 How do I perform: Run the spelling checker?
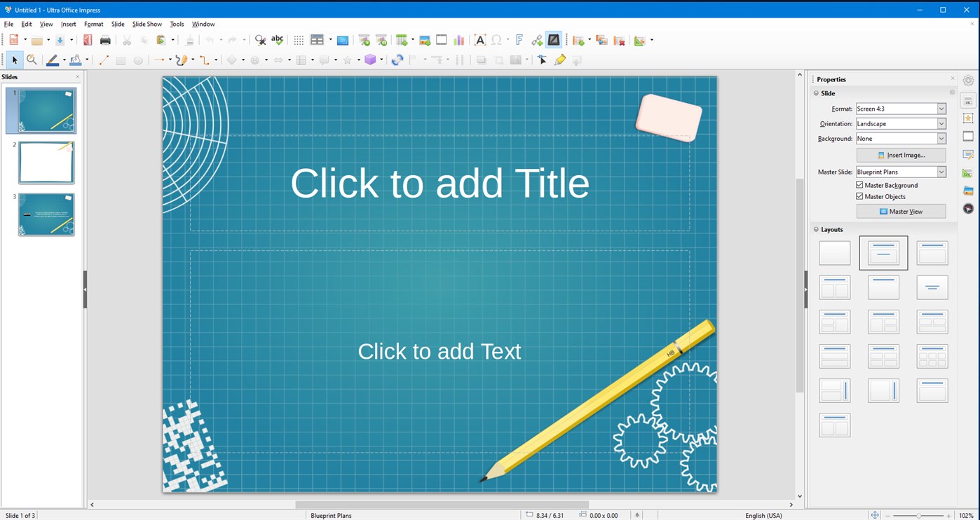(x=277, y=40)
